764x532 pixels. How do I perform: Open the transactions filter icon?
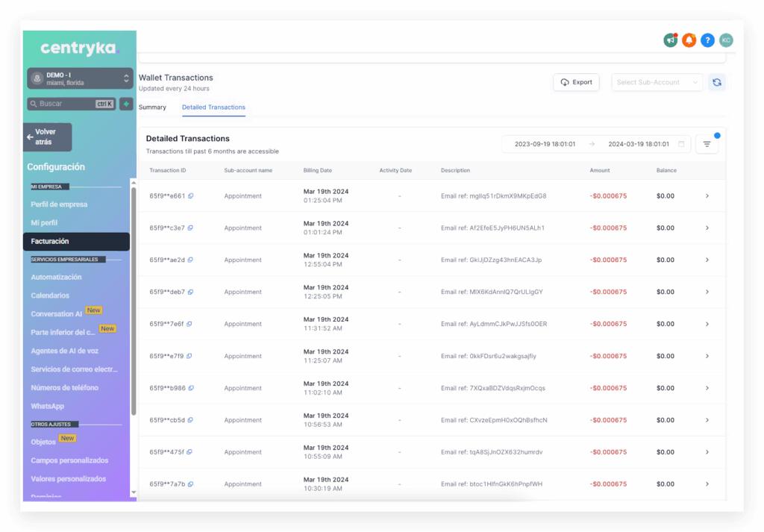(707, 144)
